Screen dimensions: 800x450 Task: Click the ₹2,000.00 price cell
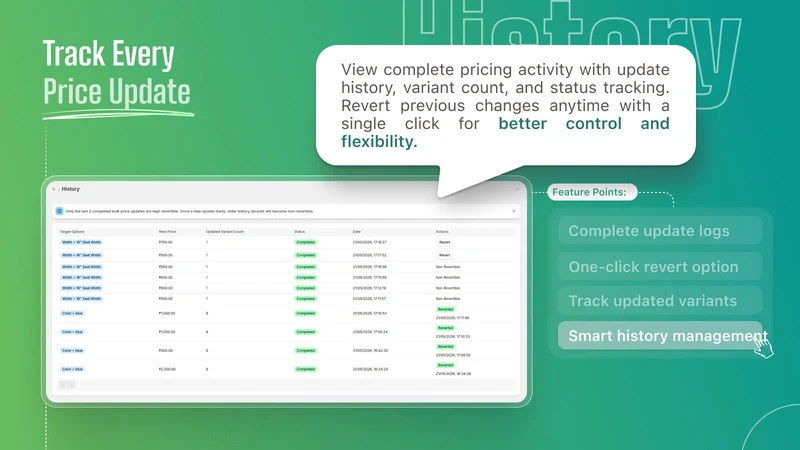click(167, 369)
